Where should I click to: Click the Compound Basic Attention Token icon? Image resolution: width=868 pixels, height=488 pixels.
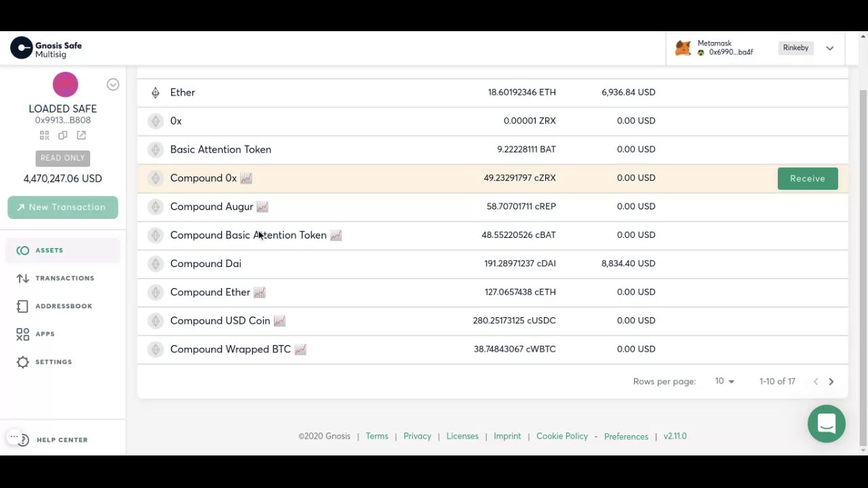(155, 235)
